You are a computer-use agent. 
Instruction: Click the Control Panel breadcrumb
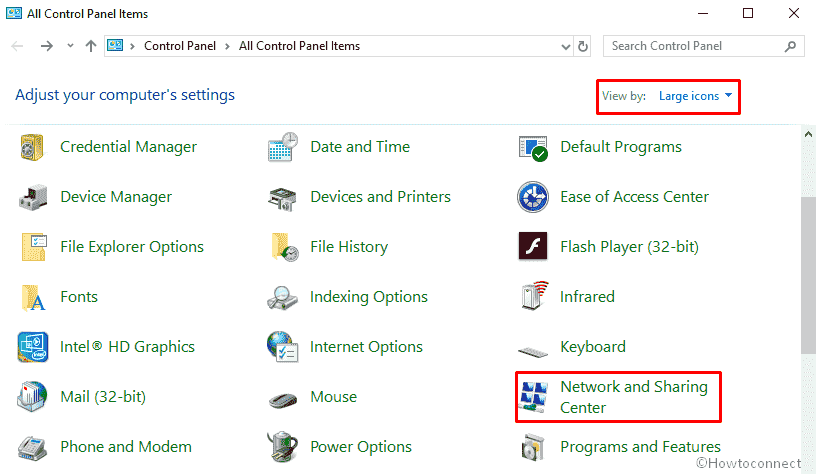(180, 46)
